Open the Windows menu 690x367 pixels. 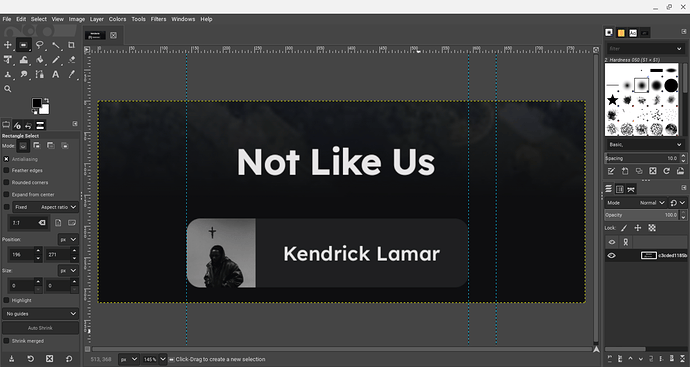point(183,19)
